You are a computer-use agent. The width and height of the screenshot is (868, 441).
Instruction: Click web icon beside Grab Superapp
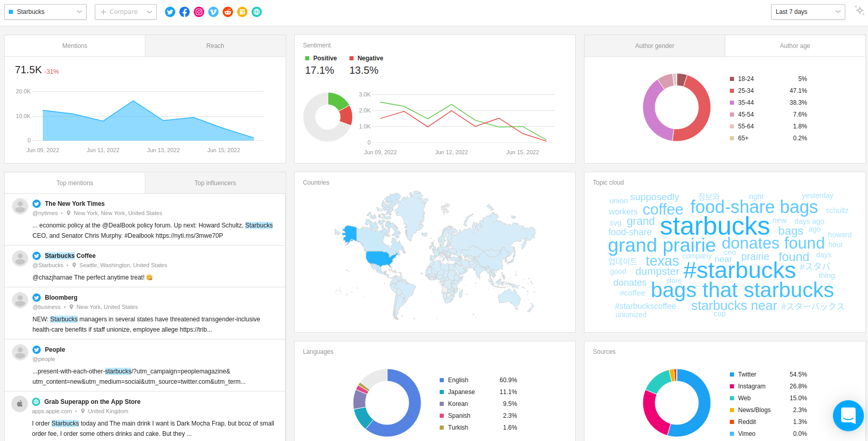tap(36, 402)
